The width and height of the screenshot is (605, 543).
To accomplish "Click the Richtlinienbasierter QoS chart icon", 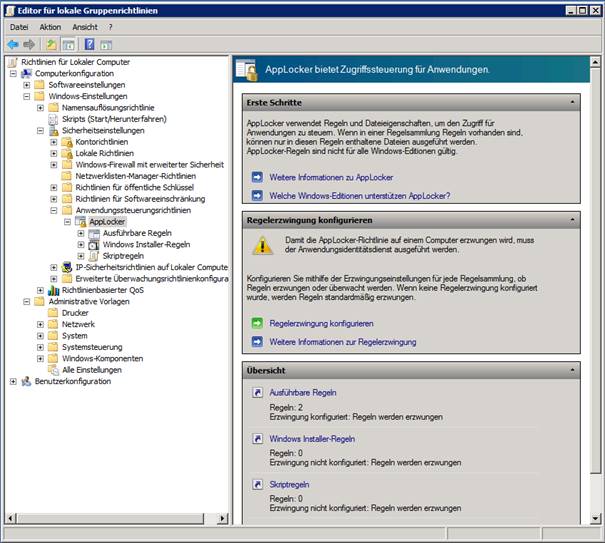I will pyautogui.click(x=54, y=290).
